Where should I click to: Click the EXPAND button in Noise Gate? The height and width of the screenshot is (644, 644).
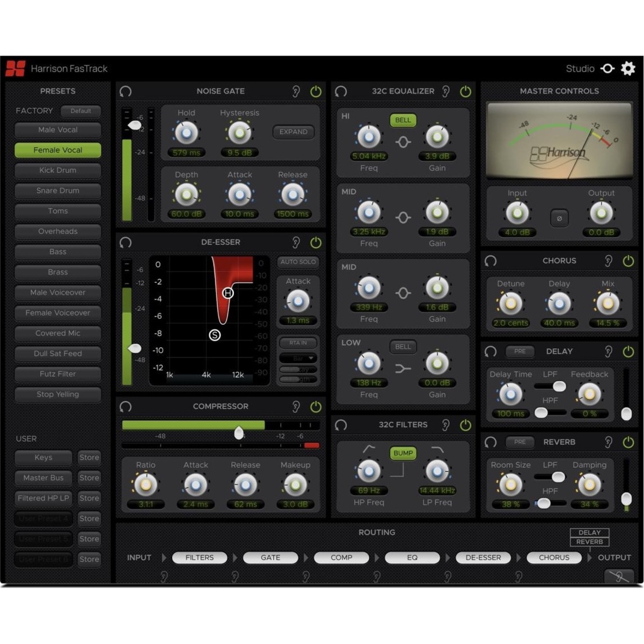coord(294,132)
